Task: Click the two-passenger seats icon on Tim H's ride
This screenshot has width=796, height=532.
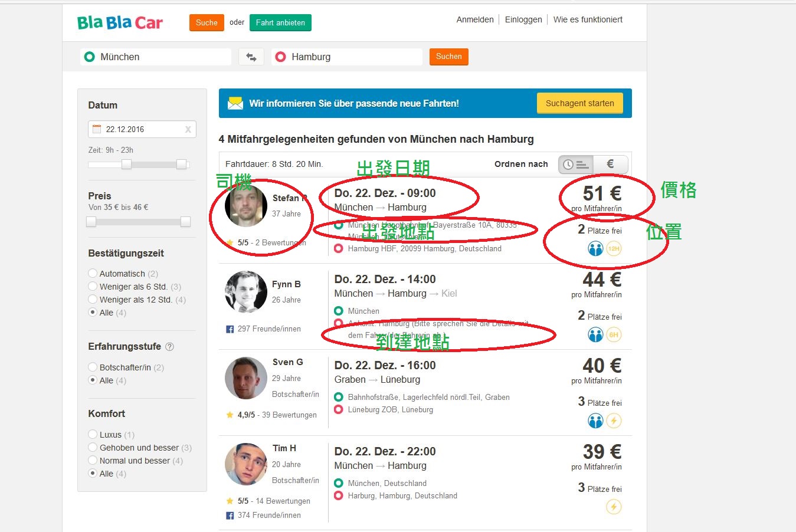Action: click(595, 507)
